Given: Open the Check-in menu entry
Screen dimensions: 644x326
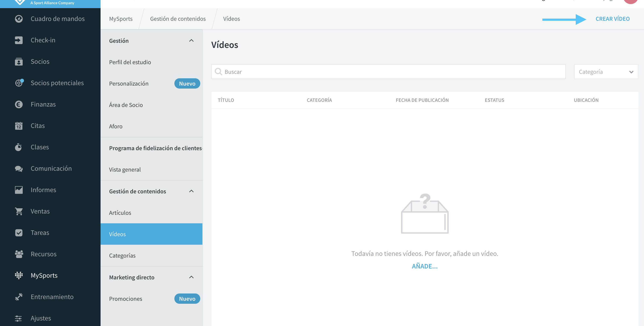Looking at the screenshot, I should pyautogui.click(x=50, y=40).
